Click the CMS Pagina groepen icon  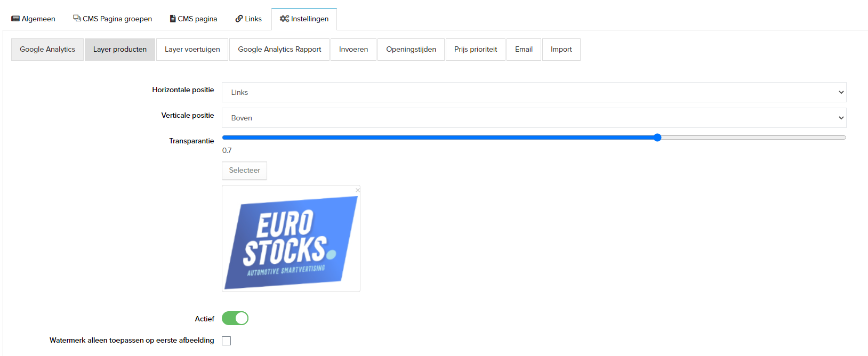[77, 18]
